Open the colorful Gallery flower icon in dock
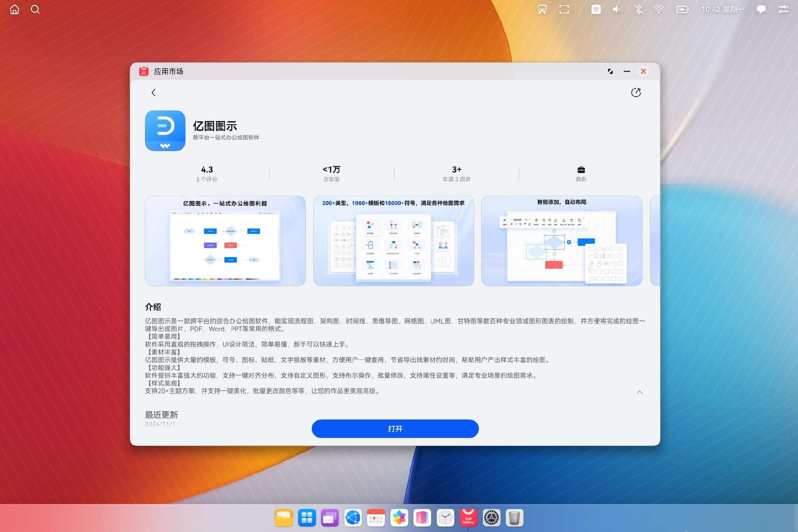 click(399, 518)
